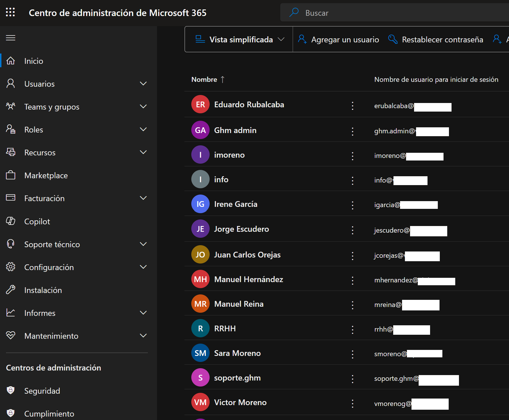Click the Copilot icon in sidebar
Viewport: 509px width, 420px height.
point(11,221)
